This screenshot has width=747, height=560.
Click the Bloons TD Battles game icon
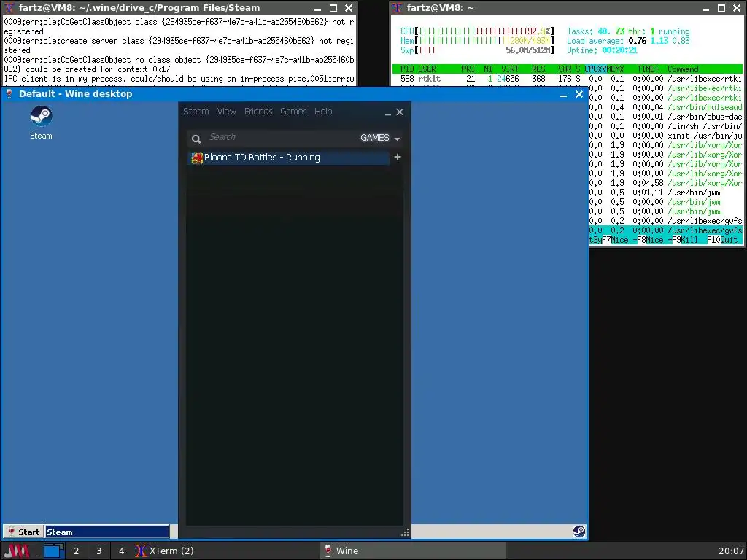click(197, 158)
